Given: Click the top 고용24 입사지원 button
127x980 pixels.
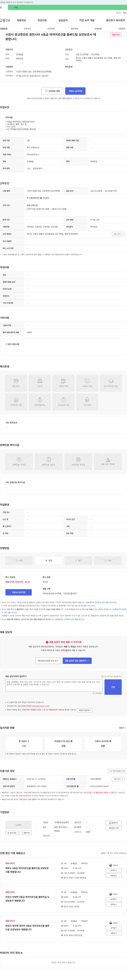Looking at the screenshot, I should [75, 91].
